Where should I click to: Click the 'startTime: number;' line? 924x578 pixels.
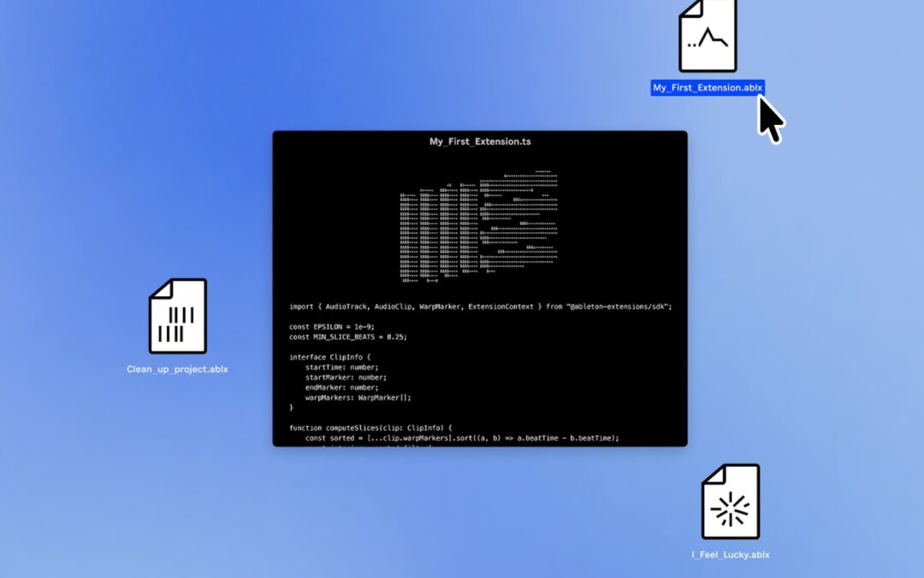341,366
